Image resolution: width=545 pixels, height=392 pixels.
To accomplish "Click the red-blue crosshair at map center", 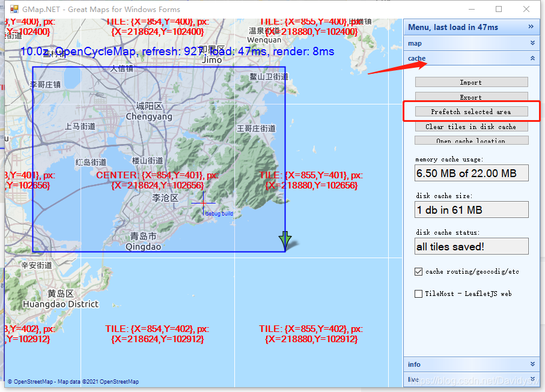I will point(203,203).
